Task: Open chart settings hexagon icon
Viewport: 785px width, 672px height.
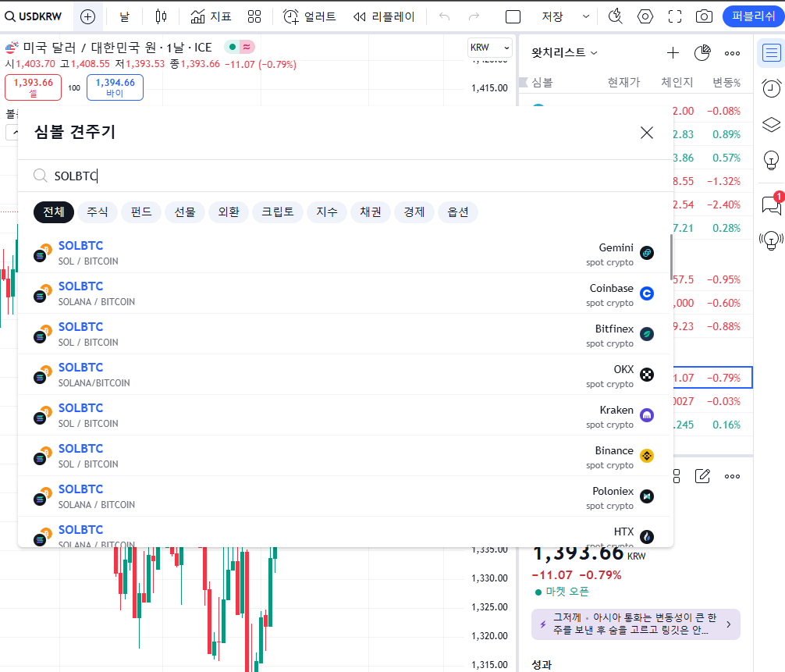Action: [645, 17]
